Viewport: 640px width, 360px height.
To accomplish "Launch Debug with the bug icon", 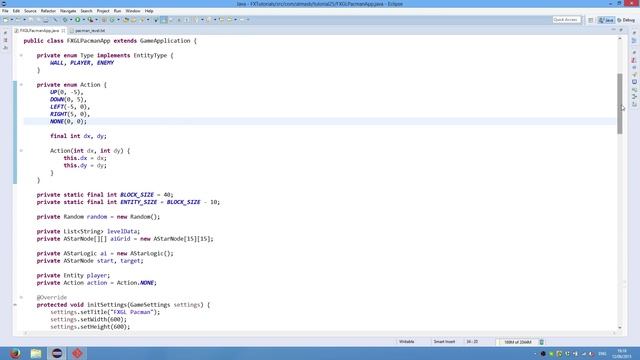I will coord(65,20).
